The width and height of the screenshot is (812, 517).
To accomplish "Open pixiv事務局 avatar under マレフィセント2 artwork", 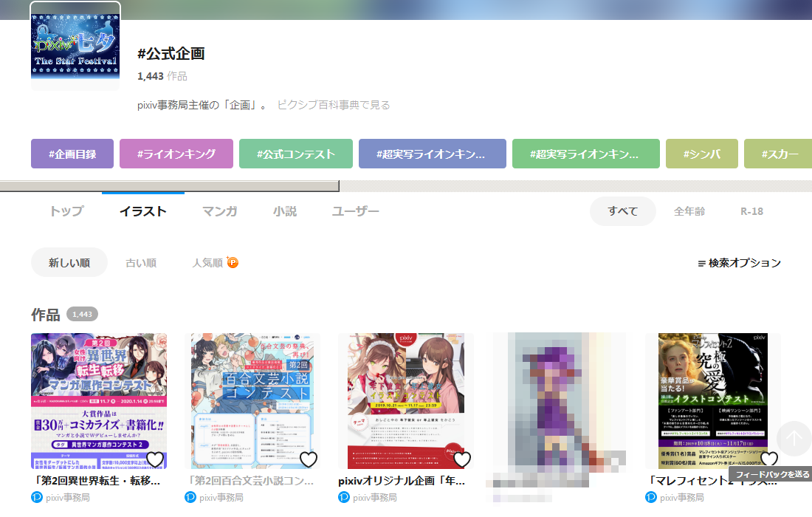I will [x=651, y=497].
